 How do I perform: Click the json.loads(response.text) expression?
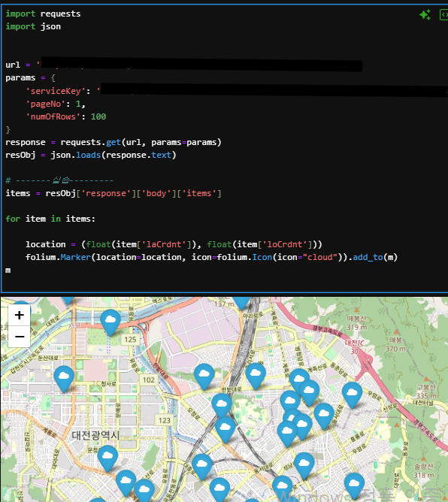(114, 155)
